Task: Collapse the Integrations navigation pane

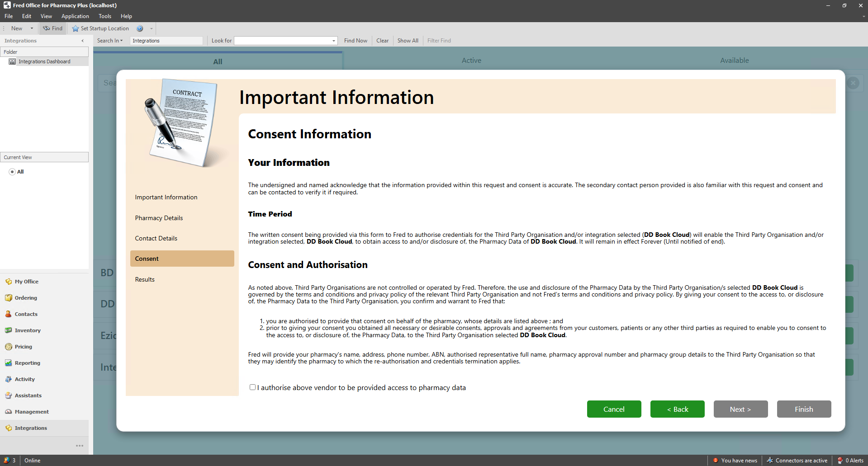Action: click(82, 41)
